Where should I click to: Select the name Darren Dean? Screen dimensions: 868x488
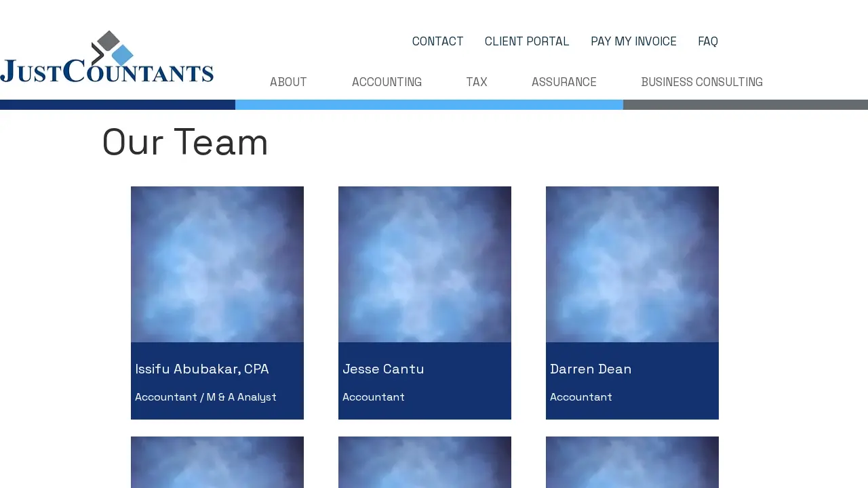591,369
